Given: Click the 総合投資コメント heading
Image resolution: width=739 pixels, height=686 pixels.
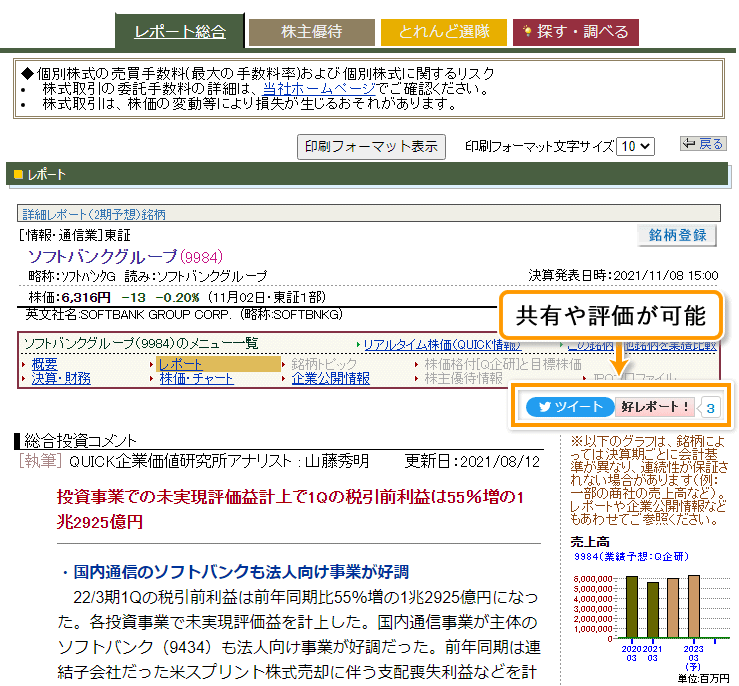Looking at the screenshot, I should (x=80, y=441).
